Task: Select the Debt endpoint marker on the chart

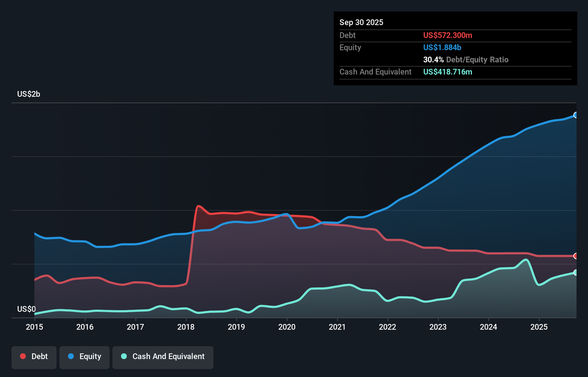Action: (575, 256)
